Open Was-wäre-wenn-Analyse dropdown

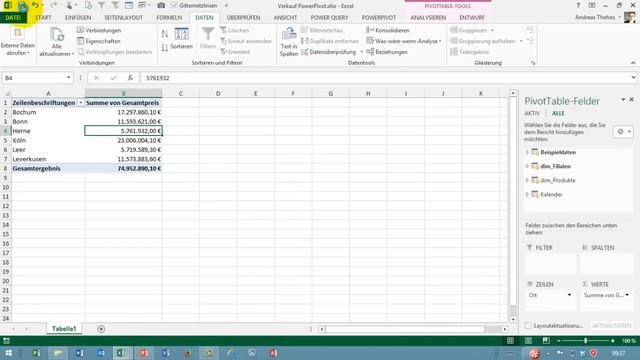404,41
